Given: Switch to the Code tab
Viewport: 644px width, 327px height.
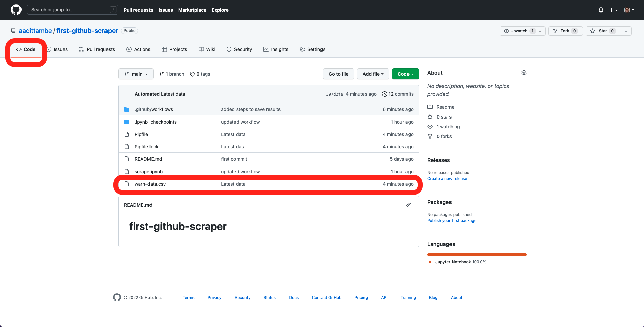Looking at the screenshot, I should (26, 49).
